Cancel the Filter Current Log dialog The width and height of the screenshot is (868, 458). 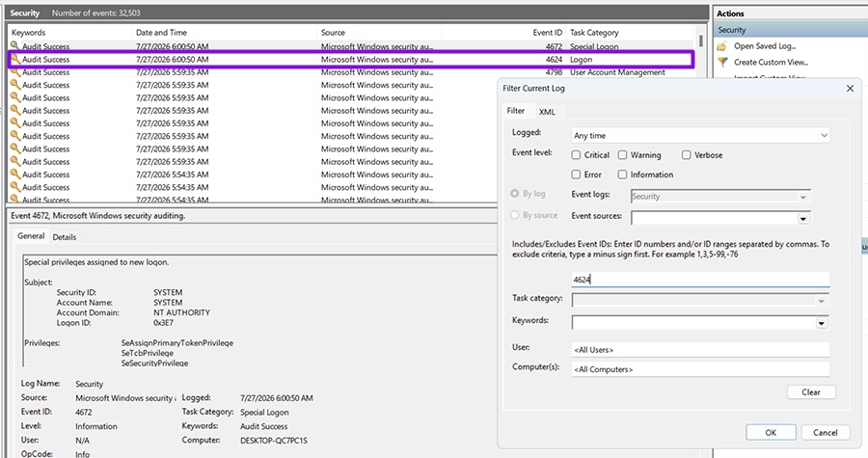[825, 433]
